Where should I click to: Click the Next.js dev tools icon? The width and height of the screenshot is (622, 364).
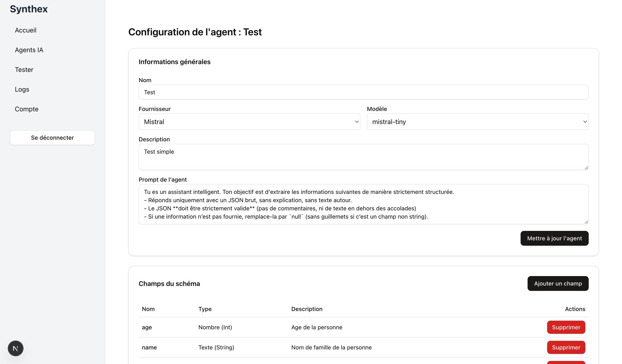15,348
